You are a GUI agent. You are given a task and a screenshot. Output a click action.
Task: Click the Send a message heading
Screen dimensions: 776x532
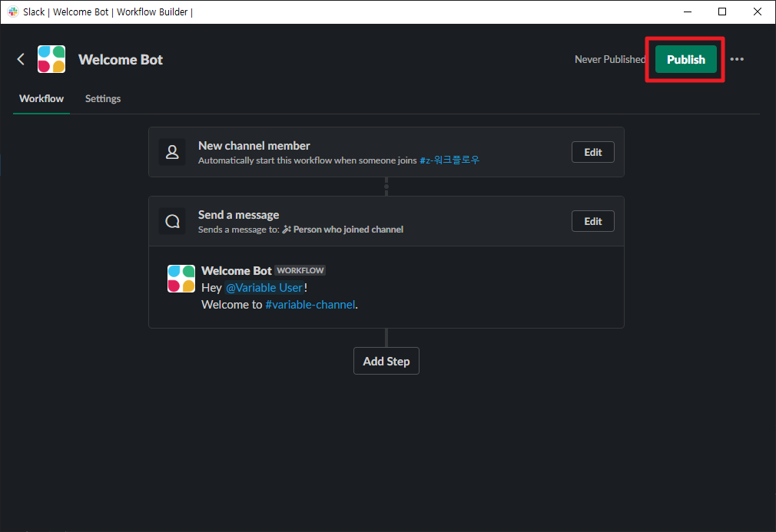pyautogui.click(x=238, y=215)
